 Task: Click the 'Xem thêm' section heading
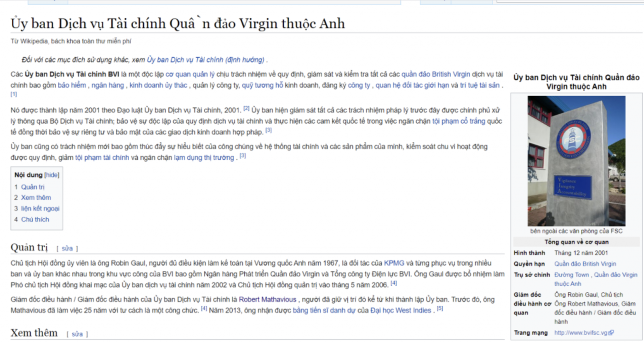coord(34,332)
